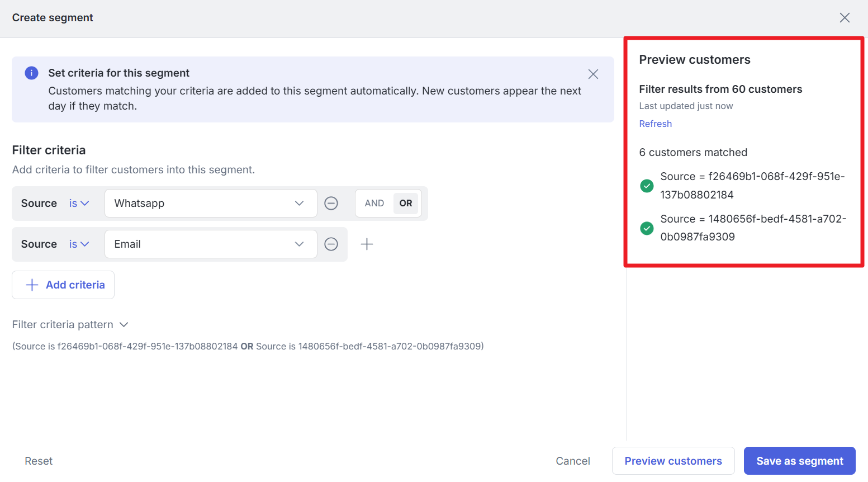Click Add criteria button
Viewport: 868px width, 482px height.
[x=63, y=285]
